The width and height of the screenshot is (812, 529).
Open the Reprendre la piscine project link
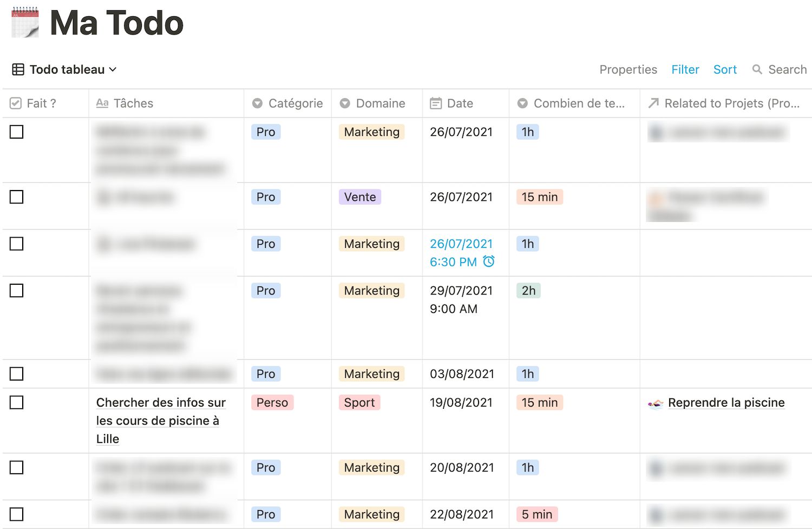point(726,403)
